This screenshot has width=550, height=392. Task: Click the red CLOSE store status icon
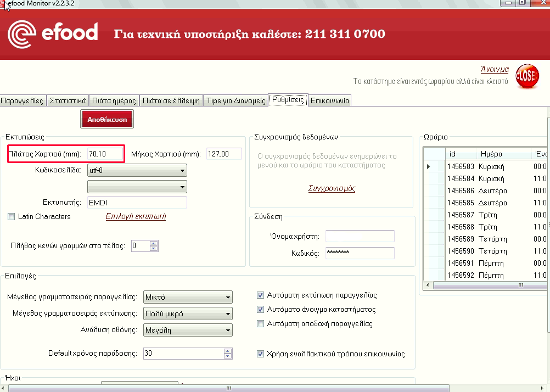tap(527, 76)
